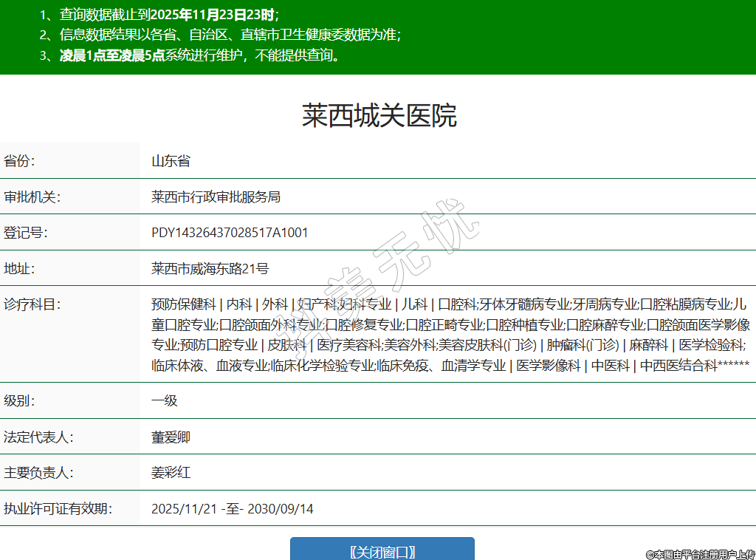The width and height of the screenshot is (756, 560).
Task: Click the 登记号 field label
Action: (x=25, y=233)
